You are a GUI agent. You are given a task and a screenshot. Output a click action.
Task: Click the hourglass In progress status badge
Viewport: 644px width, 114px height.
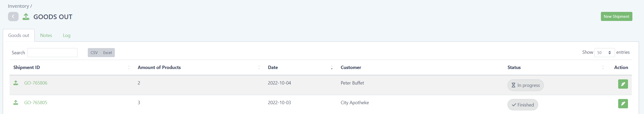(526, 85)
